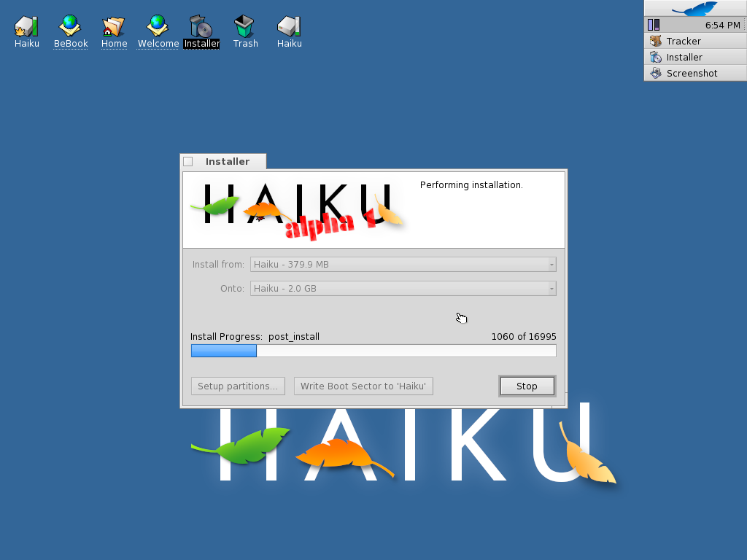Click the 'Performing installation.' status text
This screenshot has height=560, width=747.
471,184
